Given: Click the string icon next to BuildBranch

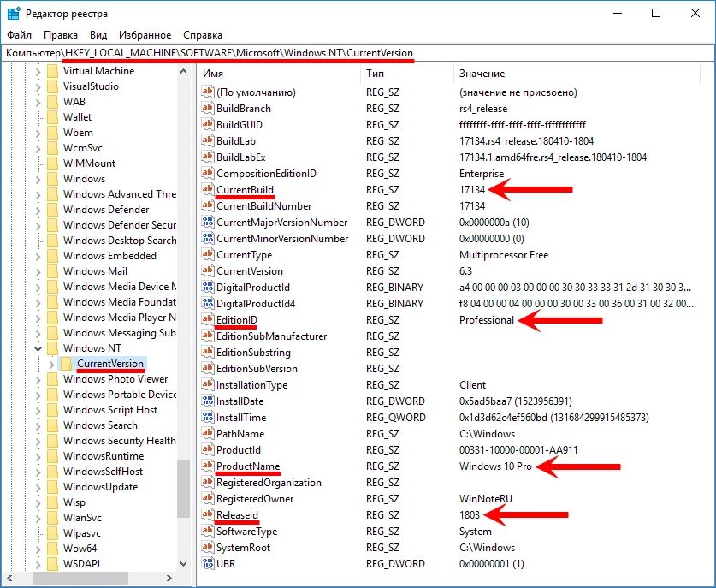Looking at the screenshot, I should 208,109.
